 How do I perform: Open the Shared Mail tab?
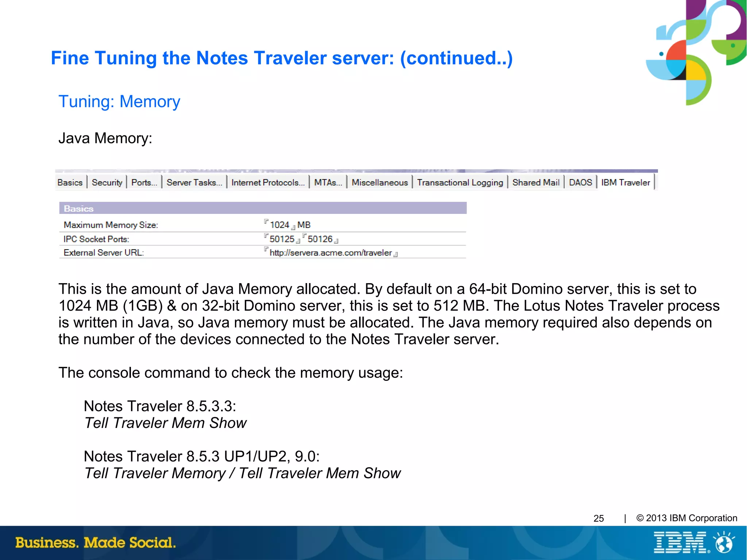[x=536, y=182]
